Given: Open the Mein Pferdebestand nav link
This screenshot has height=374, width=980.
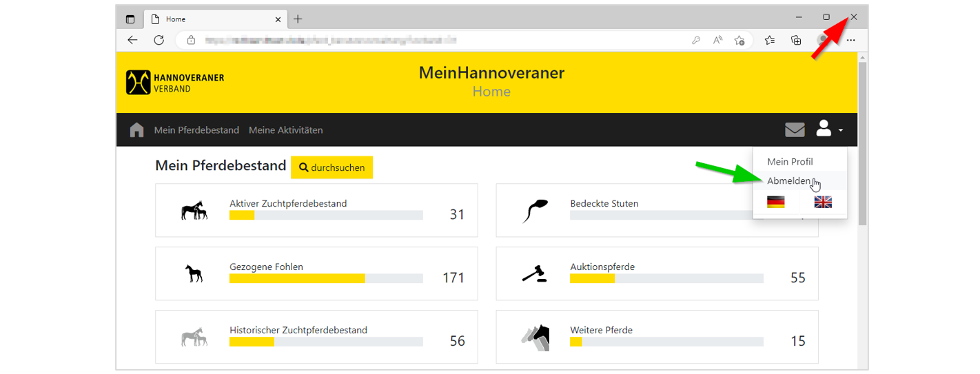Looking at the screenshot, I should [196, 129].
